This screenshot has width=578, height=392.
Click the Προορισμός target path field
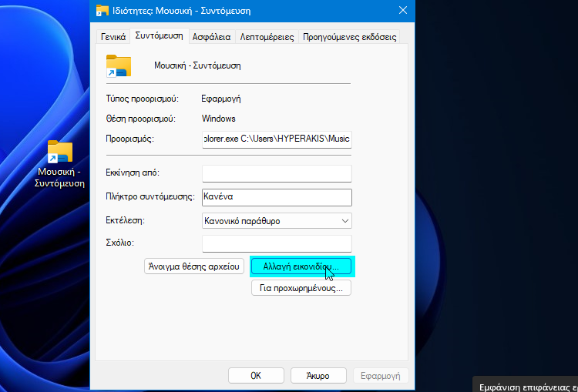[277, 139]
